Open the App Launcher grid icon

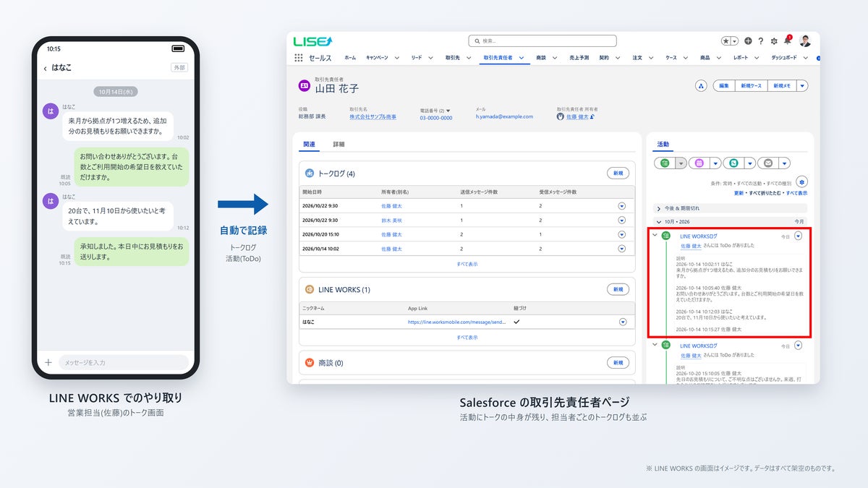pyautogui.click(x=299, y=58)
